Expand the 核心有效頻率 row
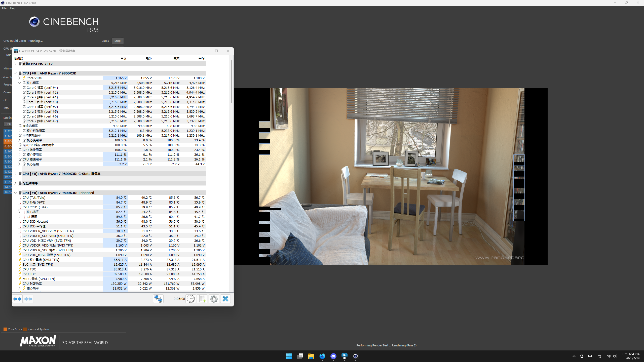This screenshot has height=362, width=644. pos(19,131)
